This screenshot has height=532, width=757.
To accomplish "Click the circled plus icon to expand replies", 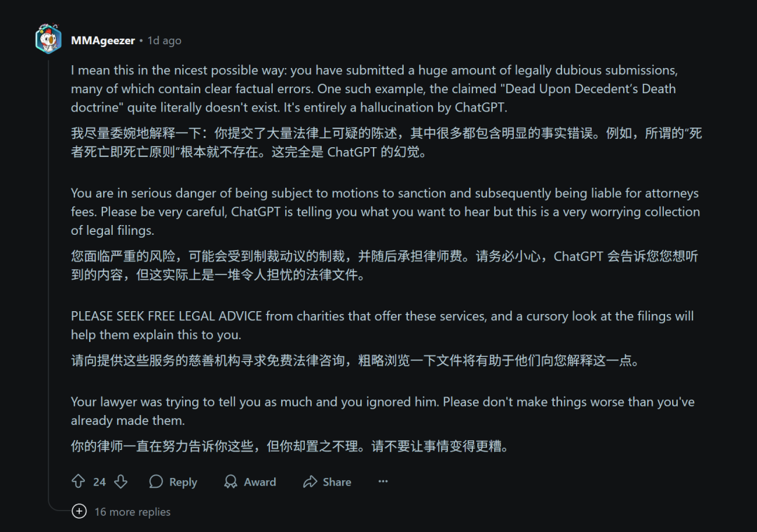I will (x=79, y=511).
